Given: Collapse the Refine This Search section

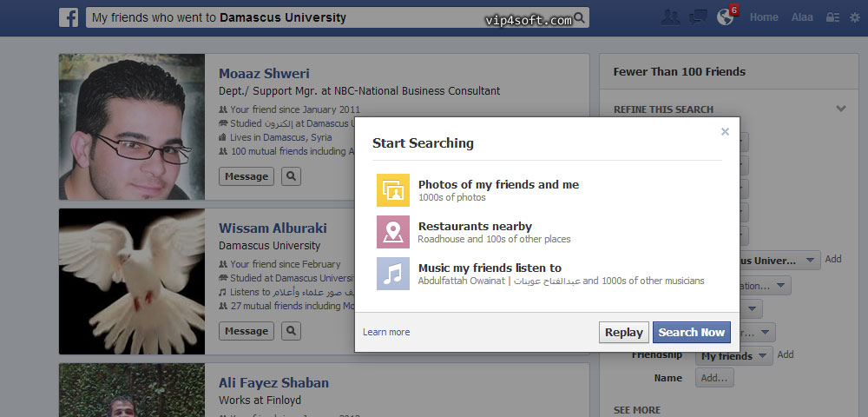Looking at the screenshot, I should coord(841,109).
